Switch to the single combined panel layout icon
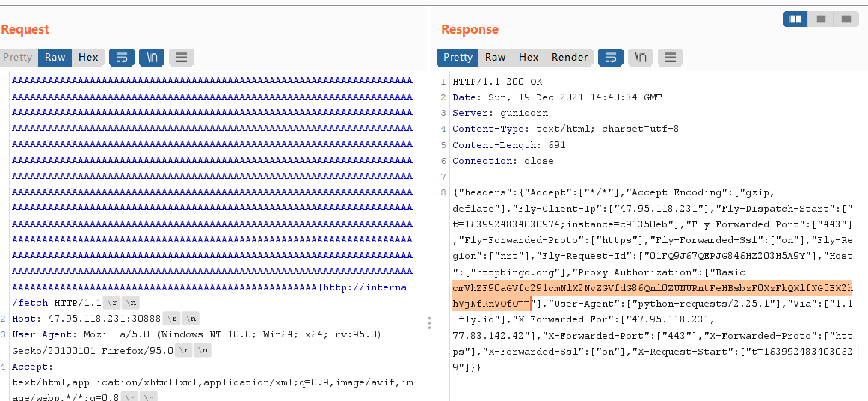 846,19
